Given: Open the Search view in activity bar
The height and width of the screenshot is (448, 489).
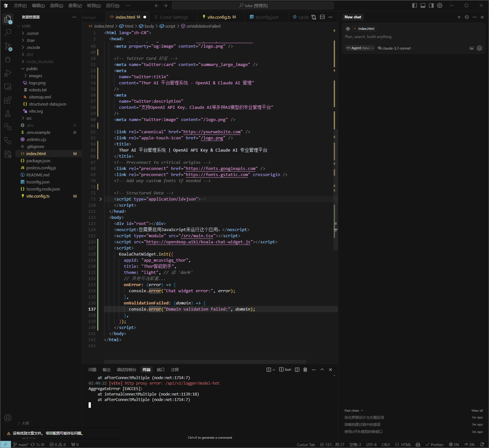Looking at the screenshot, I should [8, 32].
